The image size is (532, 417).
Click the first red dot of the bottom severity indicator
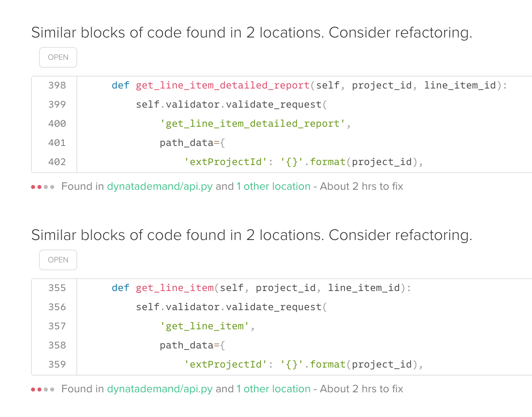pos(33,389)
